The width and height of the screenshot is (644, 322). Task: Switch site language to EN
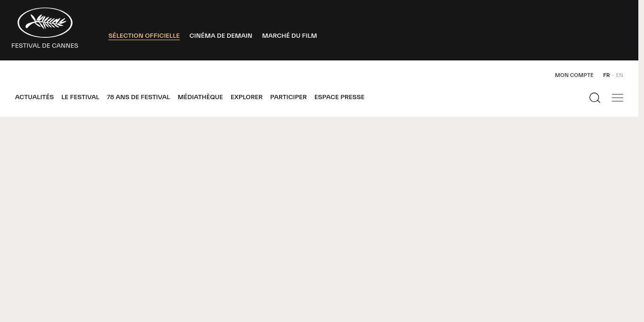[x=619, y=75]
